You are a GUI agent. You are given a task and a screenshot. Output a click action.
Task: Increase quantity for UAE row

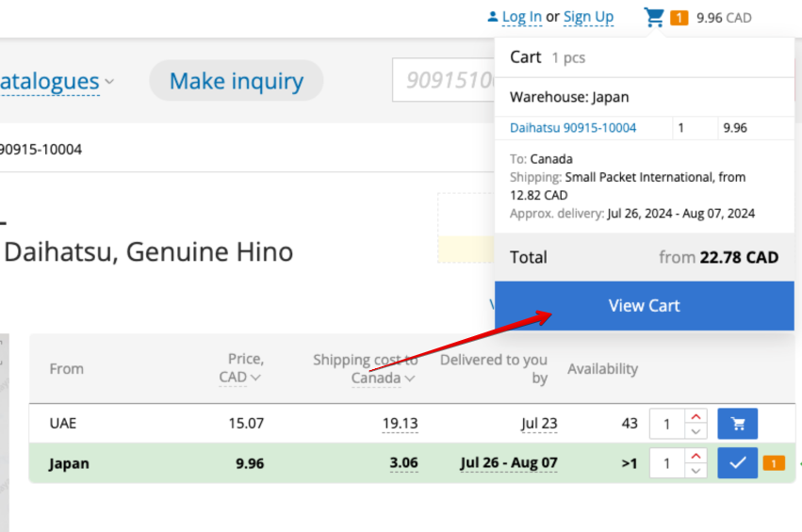[x=696, y=417]
